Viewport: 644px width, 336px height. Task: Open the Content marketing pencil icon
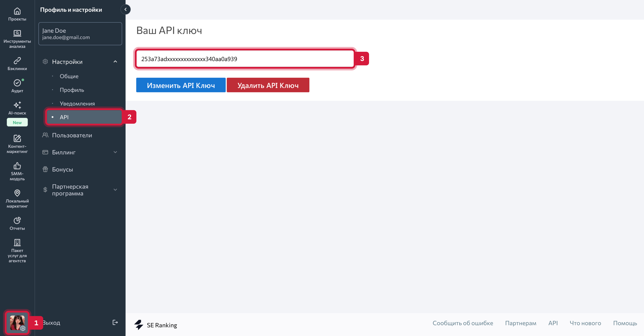17,138
